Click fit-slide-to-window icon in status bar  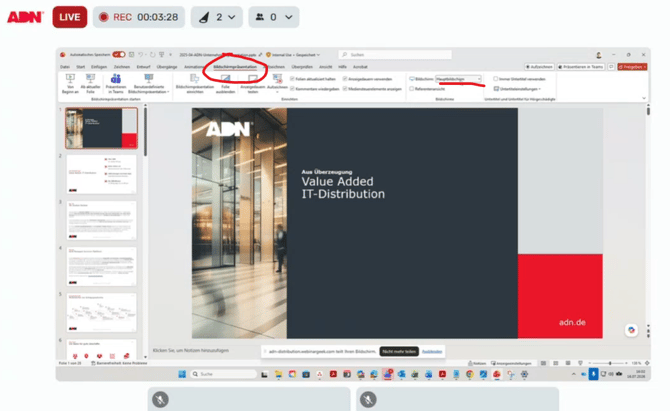[647, 363]
